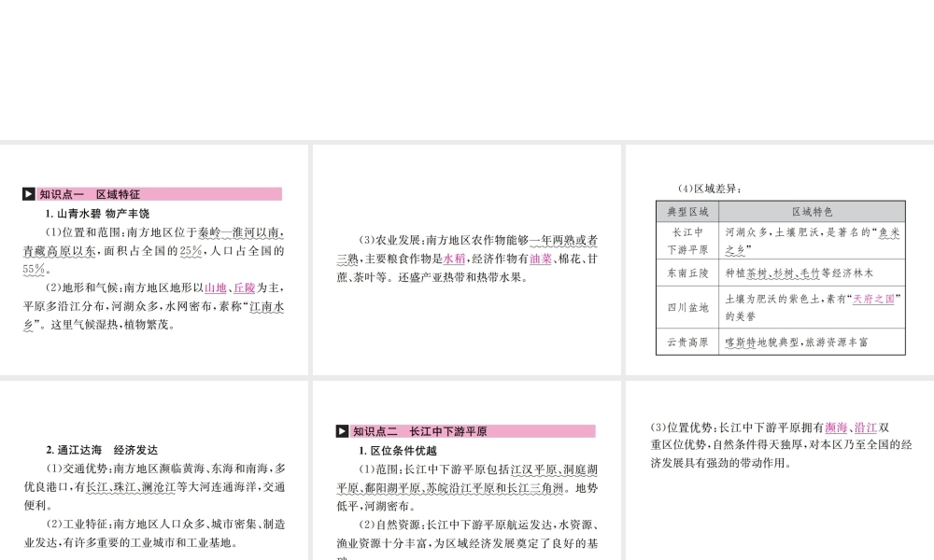Select the table cell 四川盆地

coord(687,308)
